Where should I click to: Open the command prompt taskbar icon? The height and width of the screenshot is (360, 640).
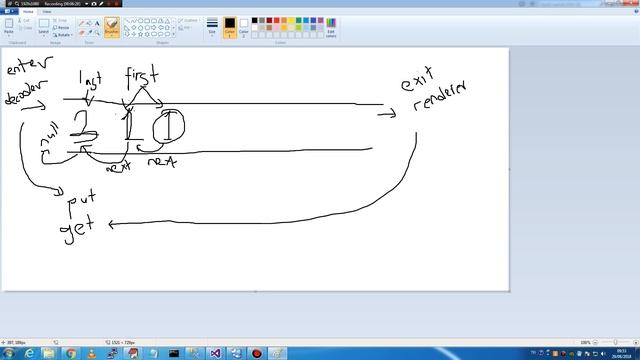[x=174, y=353]
